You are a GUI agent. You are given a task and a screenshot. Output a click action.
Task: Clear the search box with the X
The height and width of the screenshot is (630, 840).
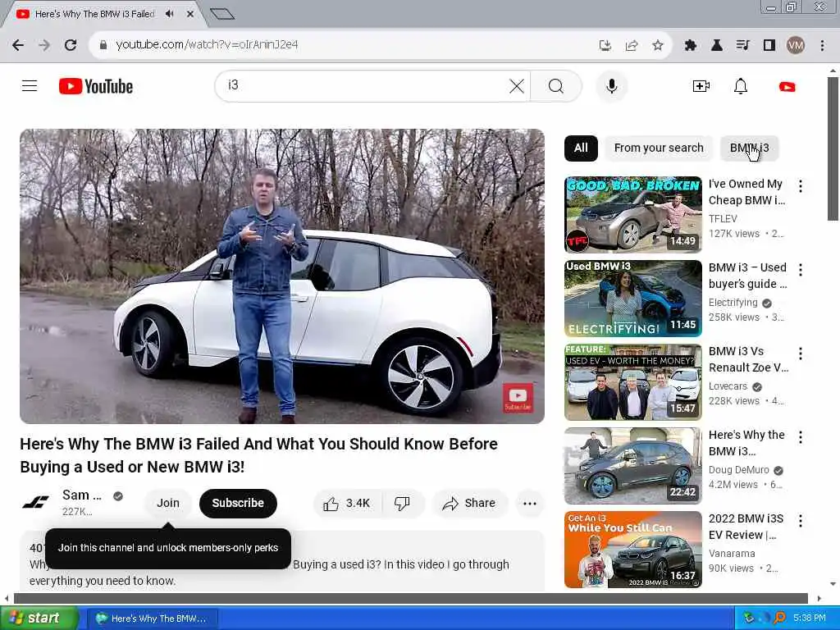coord(517,85)
